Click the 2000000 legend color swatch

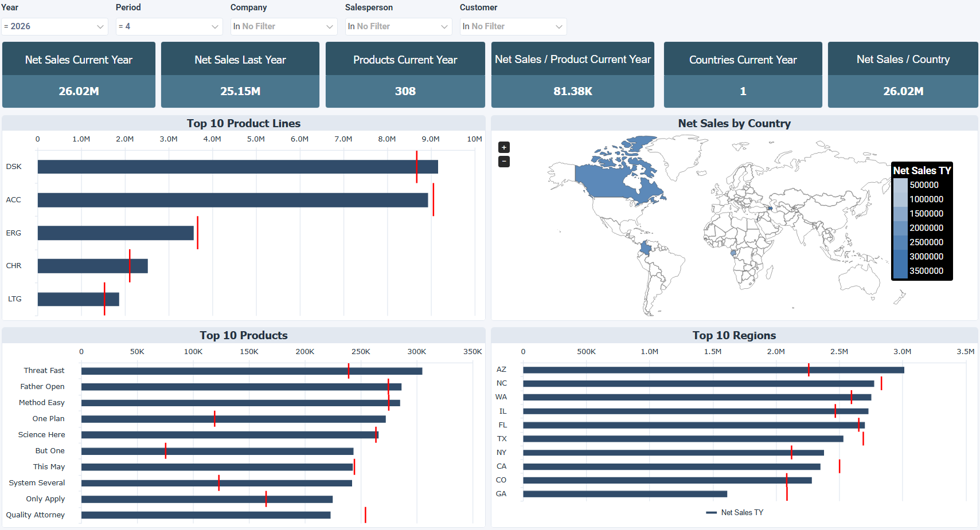tap(900, 228)
